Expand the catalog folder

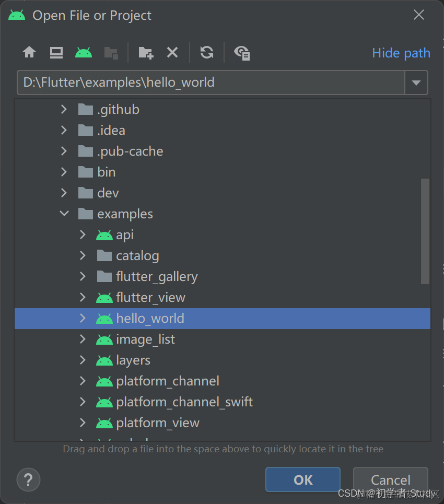tap(83, 256)
